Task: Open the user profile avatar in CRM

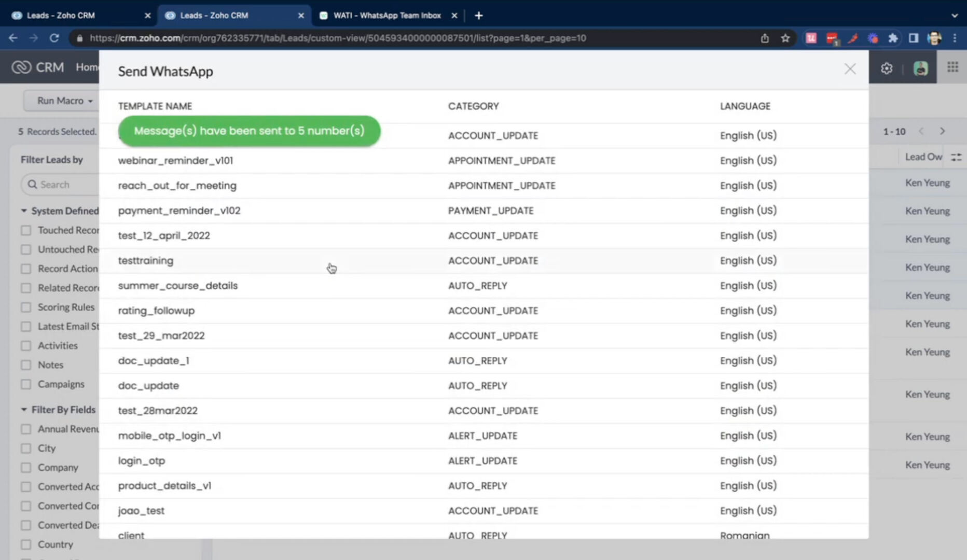Action: click(921, 68)
